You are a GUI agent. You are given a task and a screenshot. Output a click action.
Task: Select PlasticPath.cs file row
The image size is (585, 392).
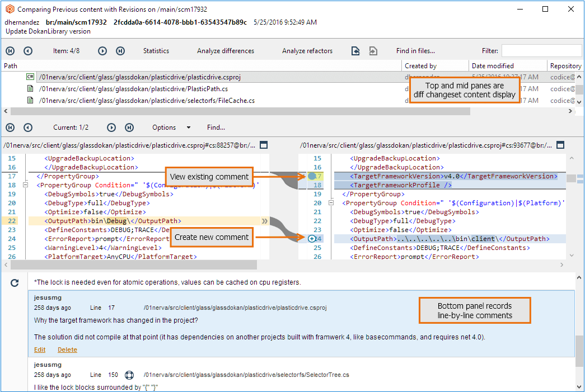(288, 89)
